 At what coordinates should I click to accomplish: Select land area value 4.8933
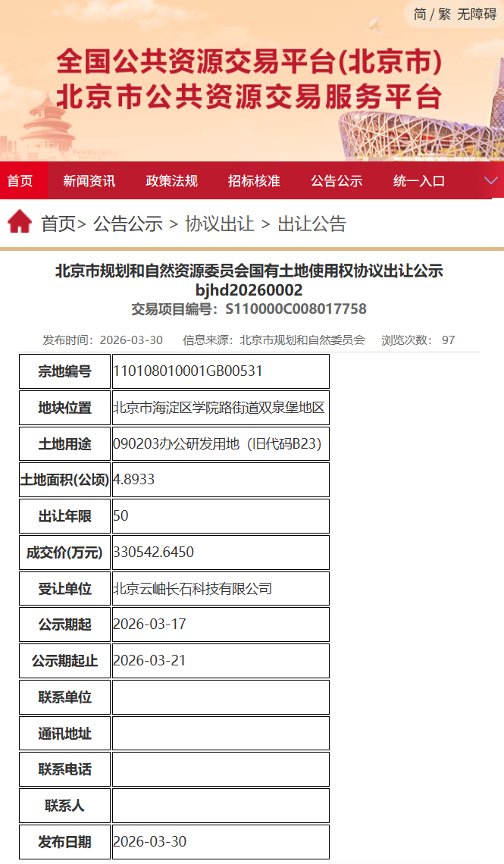pyautogui.click(x=134, y=480)
